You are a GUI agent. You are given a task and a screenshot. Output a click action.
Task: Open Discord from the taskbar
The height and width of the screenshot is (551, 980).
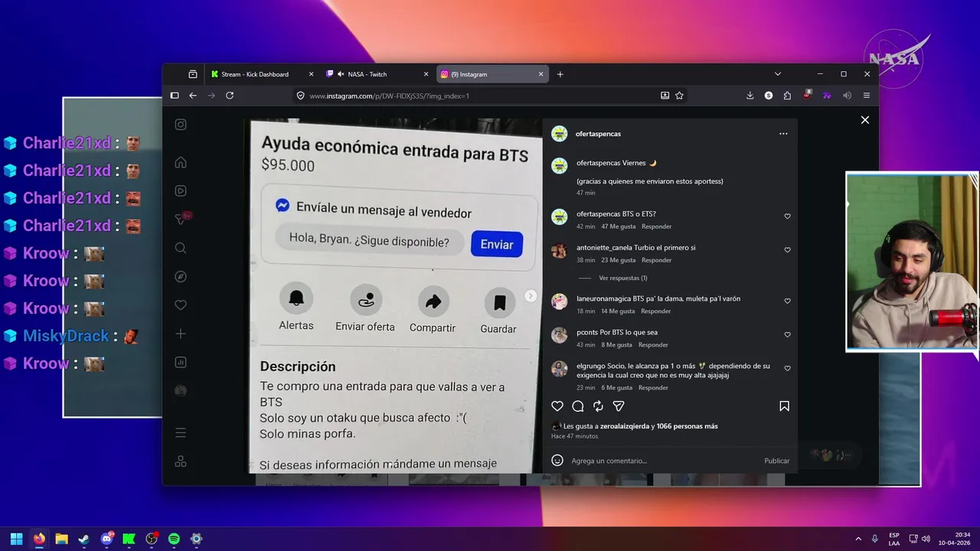tap(107, 539)
